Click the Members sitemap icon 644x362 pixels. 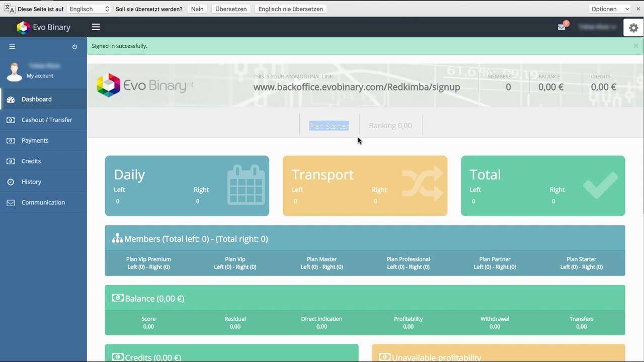pos(117,238)
